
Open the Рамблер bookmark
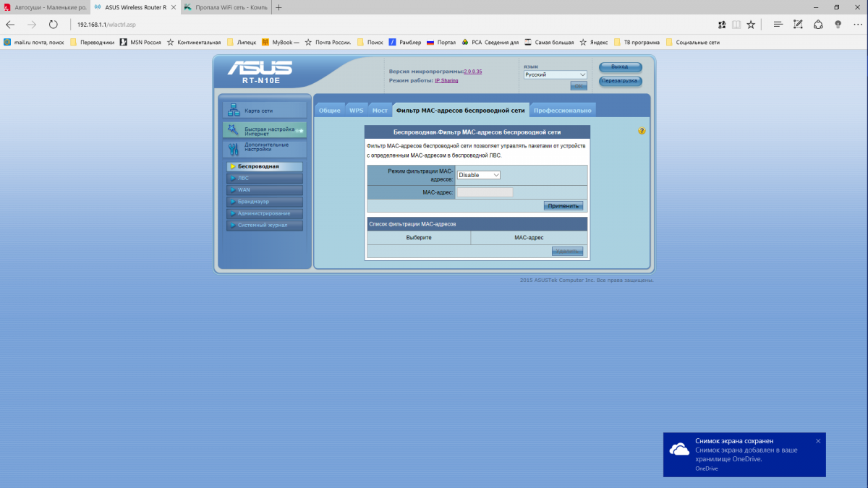[x=405, y=42]
